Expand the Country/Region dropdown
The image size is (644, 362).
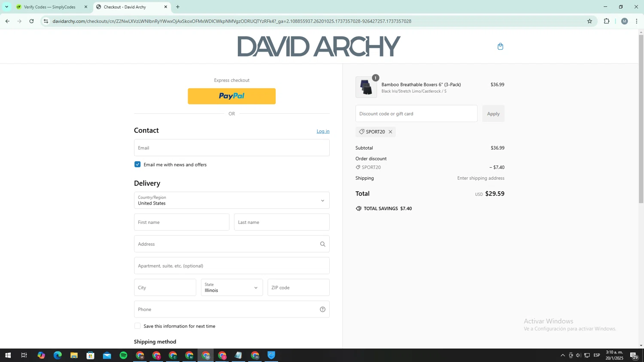click(x=232, y=200)
